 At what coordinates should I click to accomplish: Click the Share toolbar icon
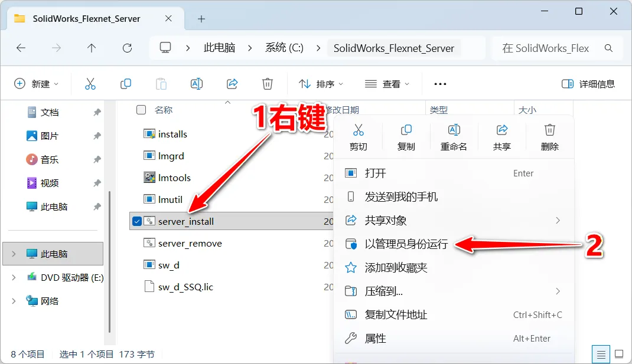[x=232, y=84]
